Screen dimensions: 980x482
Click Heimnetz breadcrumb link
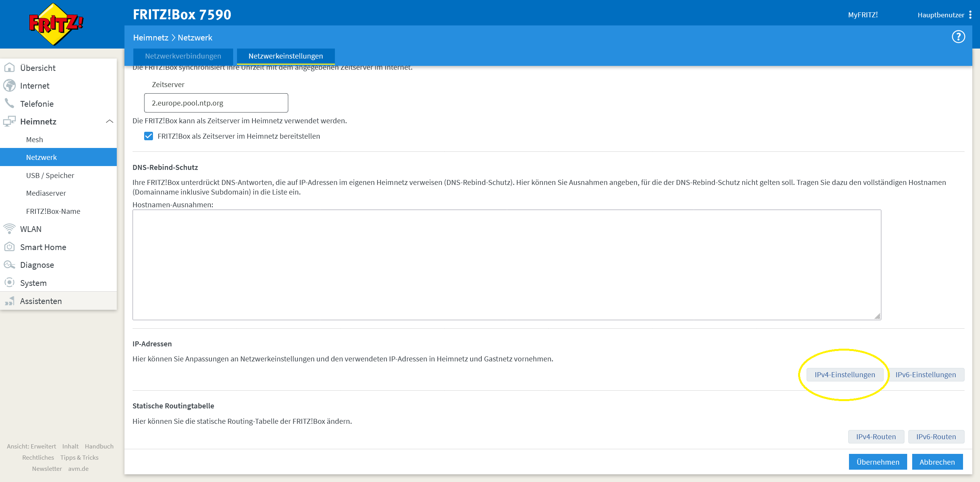click(x=151, y=37)
